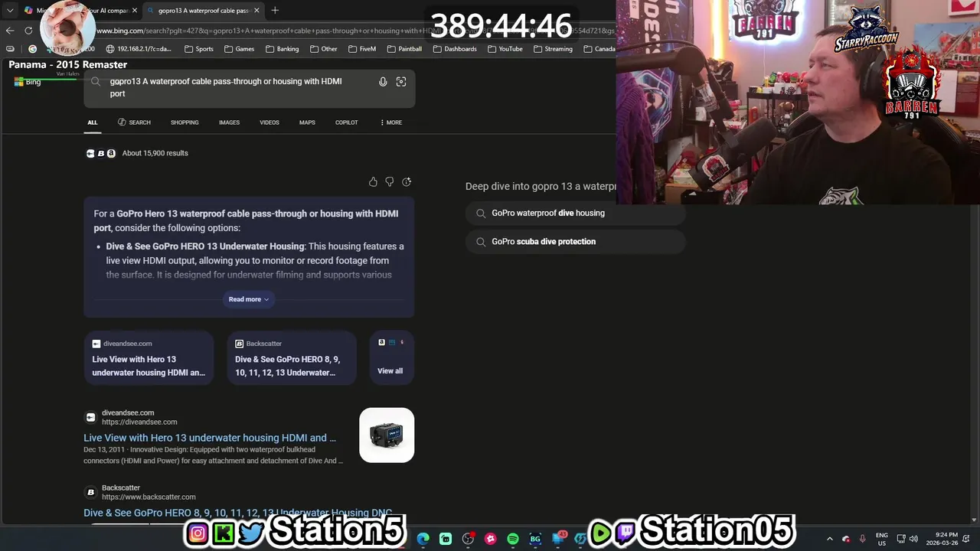Open the Banking bookmarks folder
This screenshot has width=980, height=551.
(x=282, y=49)
